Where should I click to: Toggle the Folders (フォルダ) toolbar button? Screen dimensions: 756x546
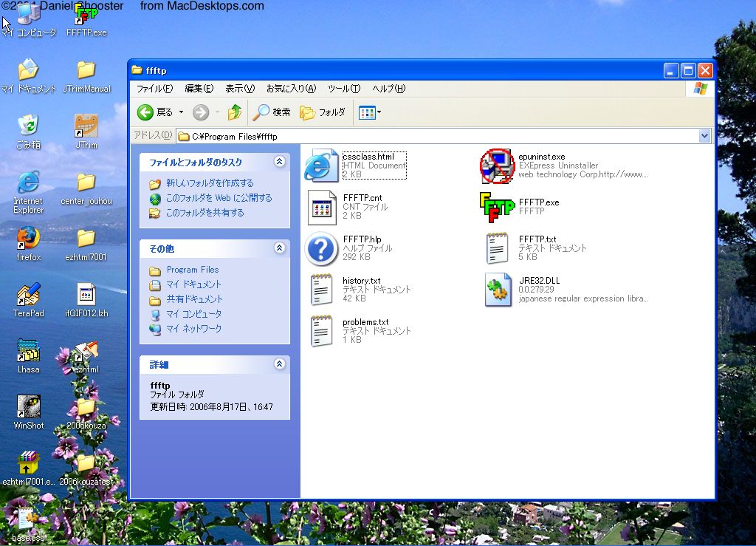tap(323, 112)
